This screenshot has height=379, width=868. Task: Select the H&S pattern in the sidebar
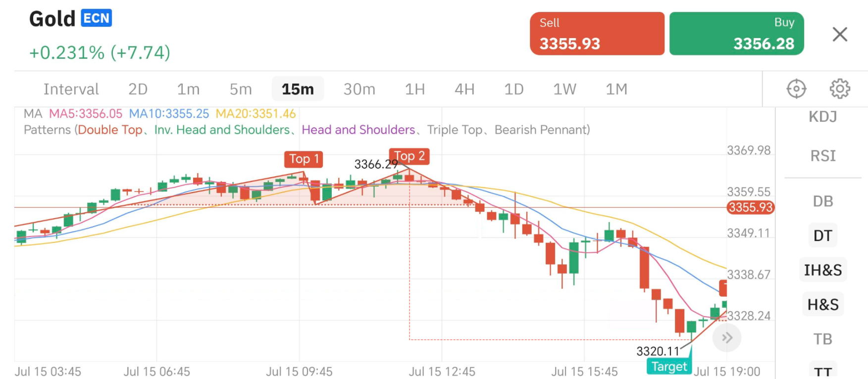[822, 304]
